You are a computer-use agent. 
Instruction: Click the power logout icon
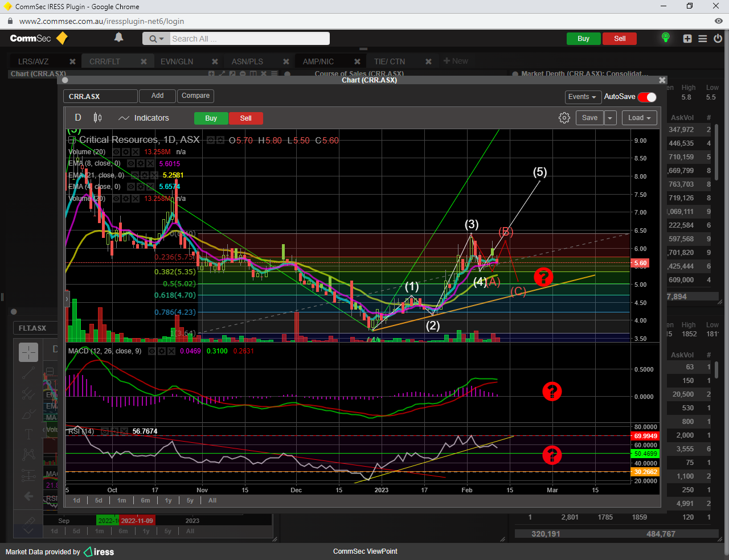pyautogui.click(x=718, y=39)
